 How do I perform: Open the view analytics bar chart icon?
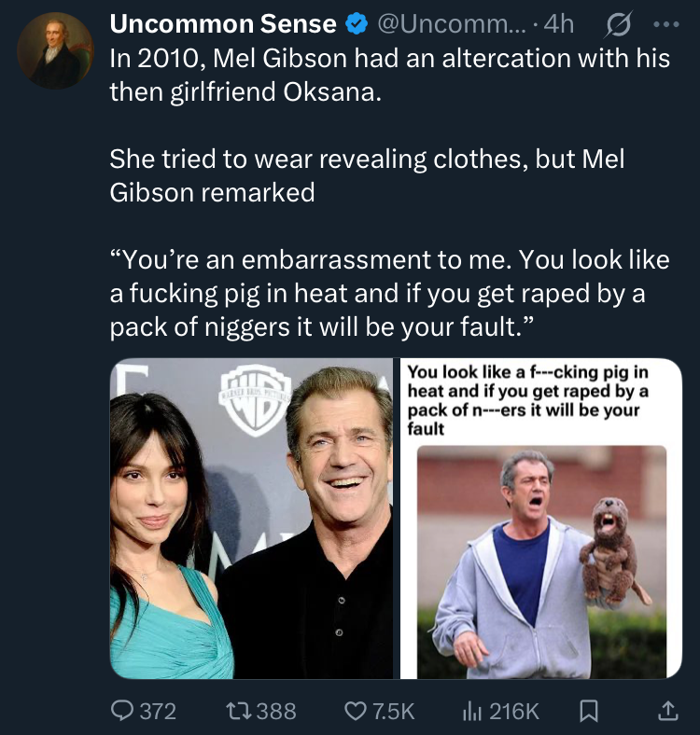coord(471,711)
